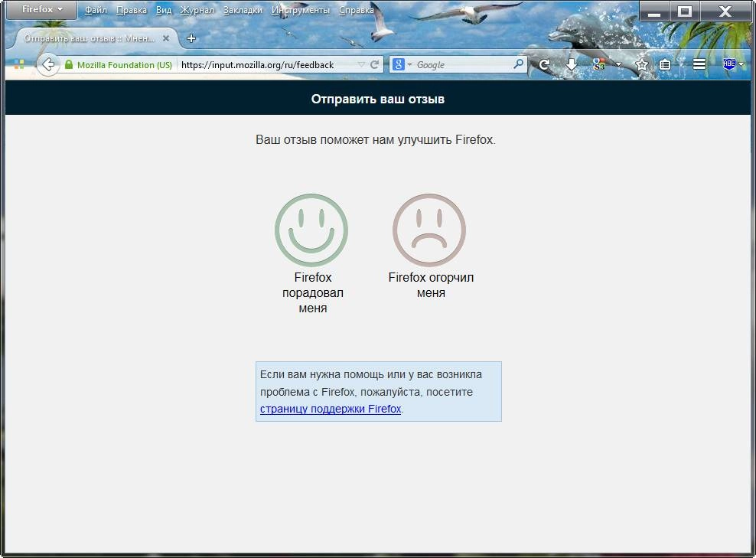
Task: Close the 'Отправить ваш отзыв' tab
Action: [166, 38]
